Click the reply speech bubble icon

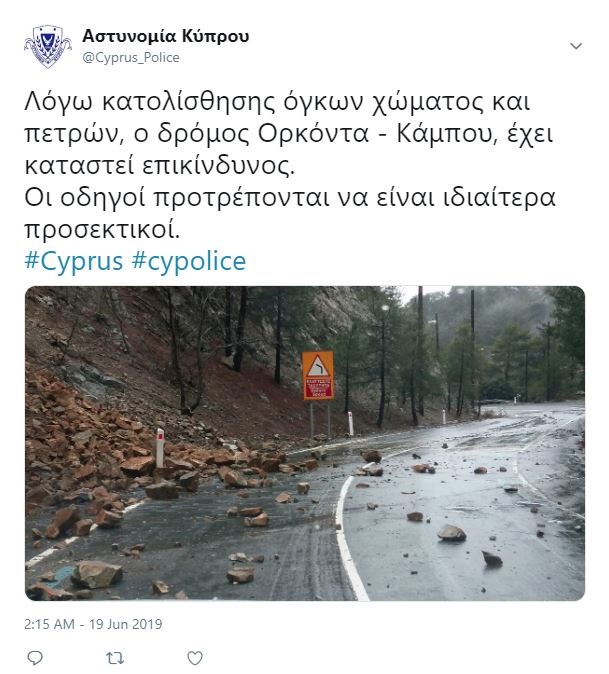coord(35,658)
